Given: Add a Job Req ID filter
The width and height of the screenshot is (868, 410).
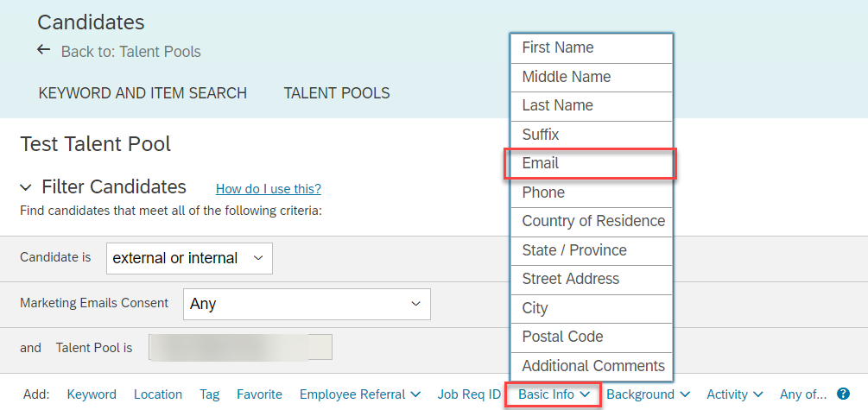Looking at the screenshot, I should (469, 394).
